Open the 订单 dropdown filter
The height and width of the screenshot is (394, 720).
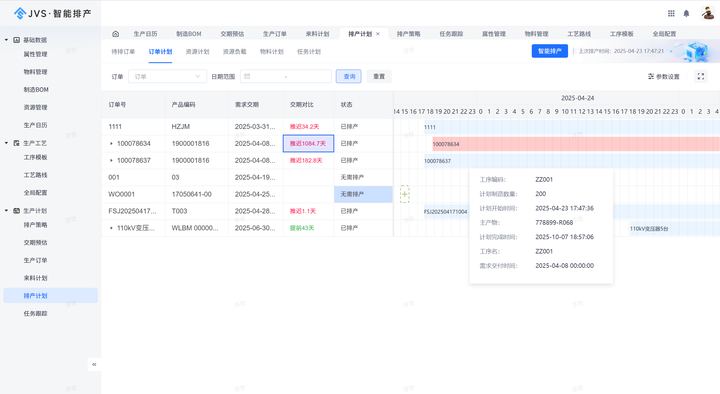pyautogui.click(x=167, y=77)
